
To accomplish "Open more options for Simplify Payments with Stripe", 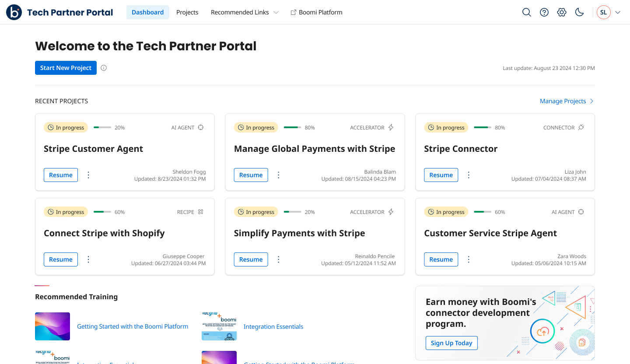I will pyautogui.click(x=279, y=259).
